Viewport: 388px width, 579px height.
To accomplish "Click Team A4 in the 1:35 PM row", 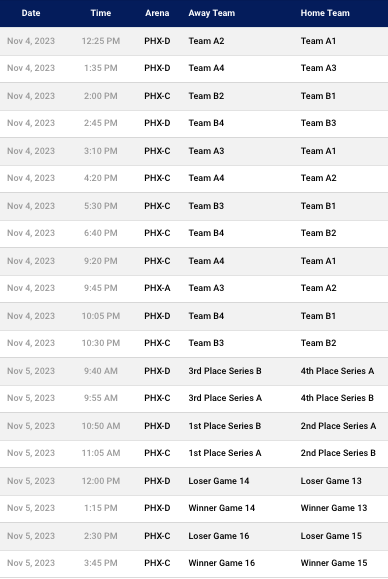I will (206, 68).
